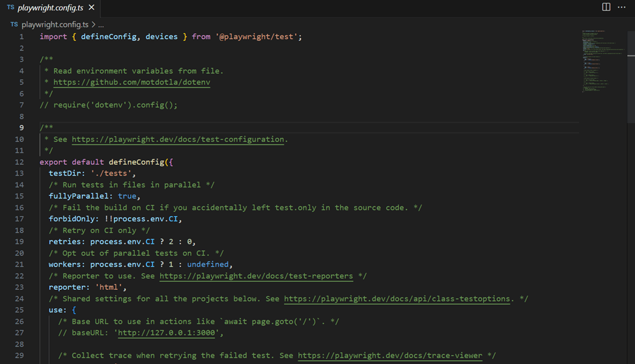The image size is (635, 364).
Task: Open the playwright.config.ts breadcrumb dropdown
Action: pos(55,24)
